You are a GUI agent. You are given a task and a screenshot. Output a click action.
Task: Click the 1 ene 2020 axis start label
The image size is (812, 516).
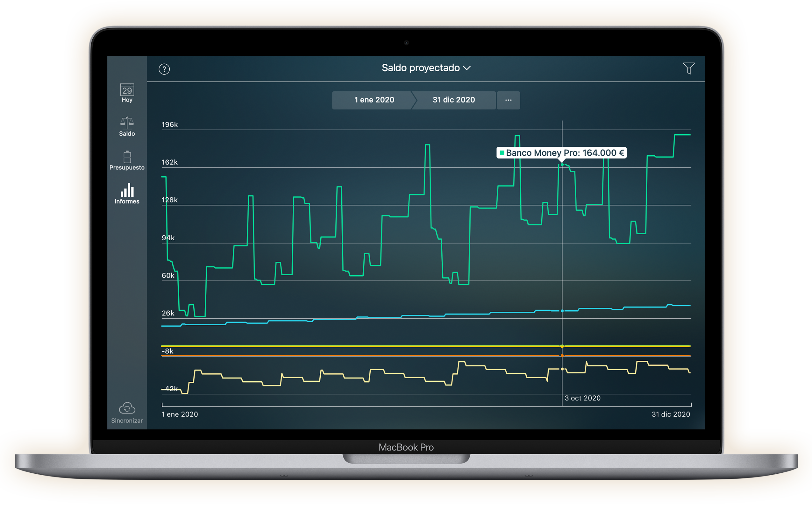tap(180, 414)
